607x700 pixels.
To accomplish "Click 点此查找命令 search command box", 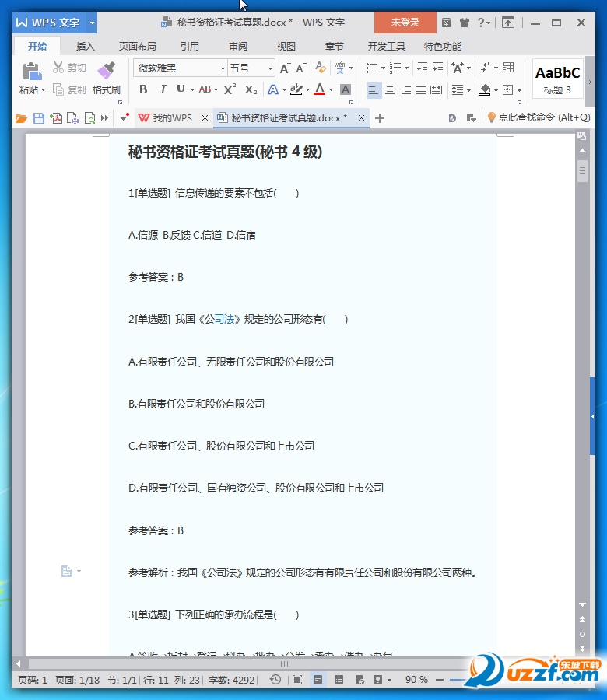I will point(539,117).
